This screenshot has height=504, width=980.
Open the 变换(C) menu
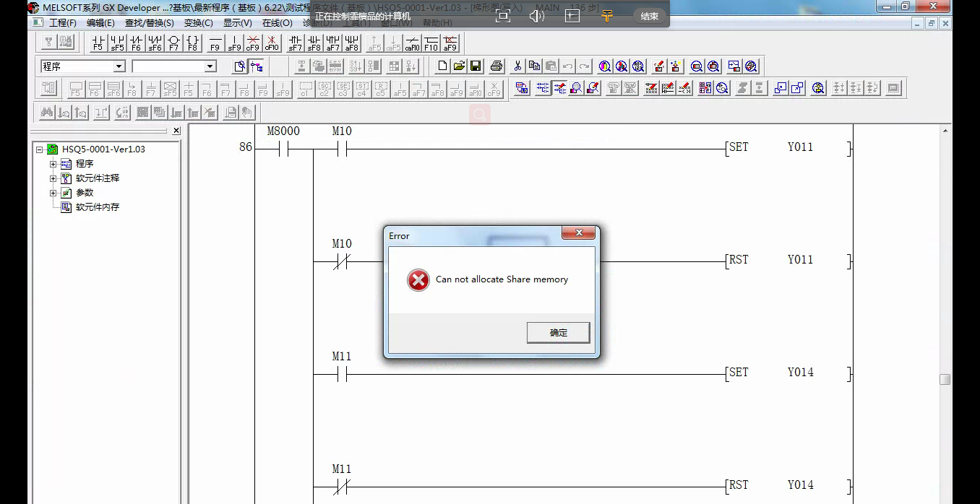(x=198, y=23)
